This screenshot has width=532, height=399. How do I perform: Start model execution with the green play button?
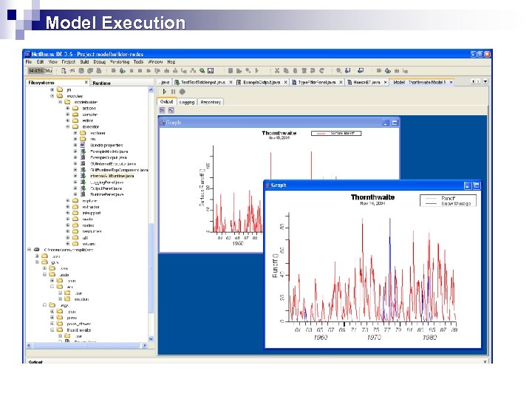(165, 92)
